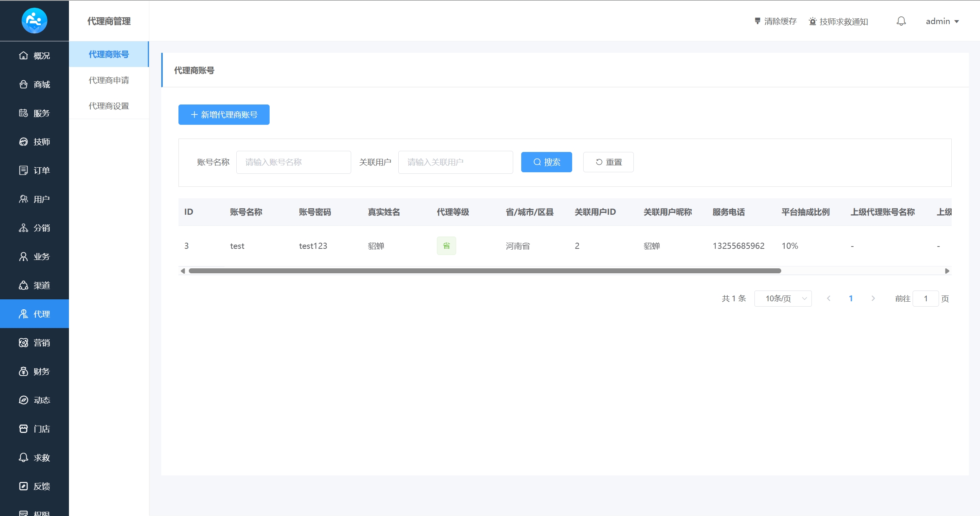Image resolution: width=980 pixels, height=516 pixels.
Task: Open the 商城 shop sidebar icon
Action: (x=23, y=84)
